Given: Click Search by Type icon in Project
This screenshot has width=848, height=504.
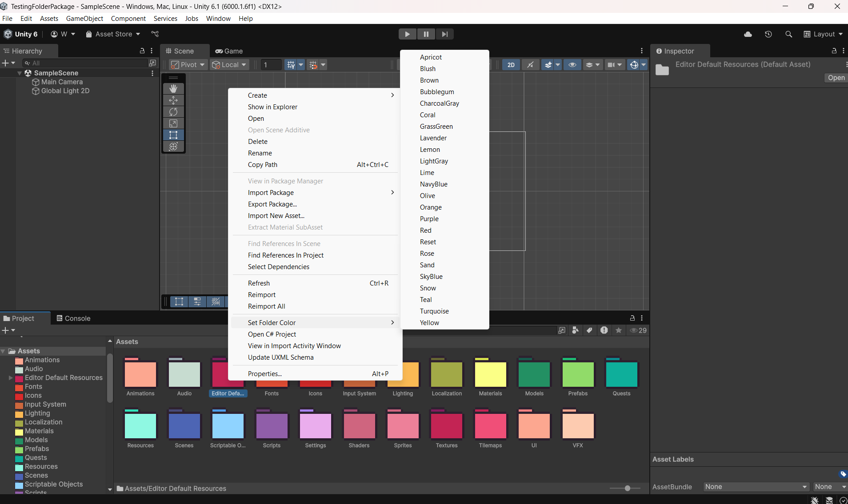Looking at the screenshot, I should click(576, 330).
